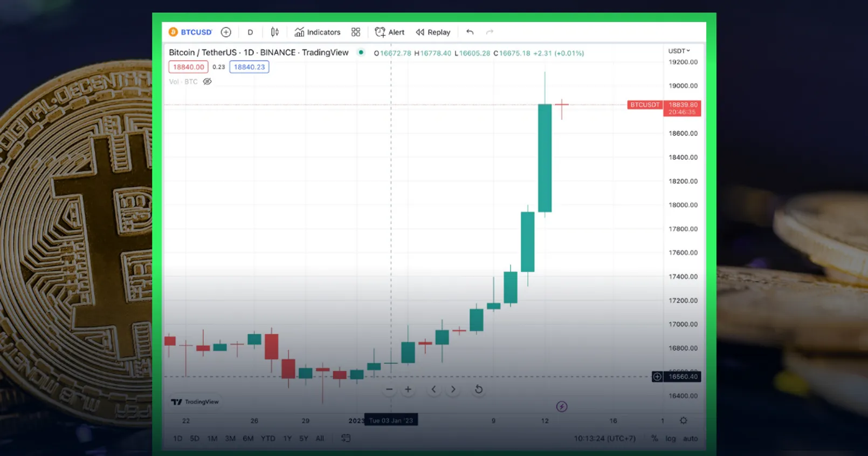Click the Bitcoin / TetherUS chart title
This screenshot has height=456, width=868.
click(259, 52)
